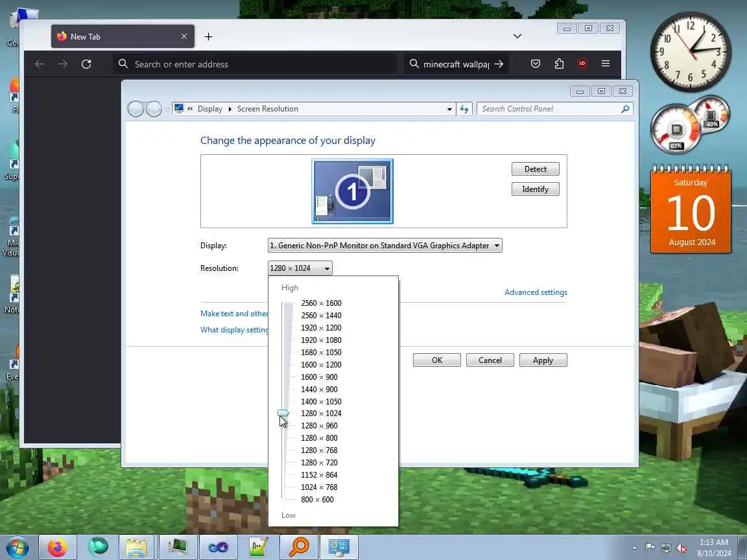This screenshot has height=560, width=747.
Task: Select 1920 × 1080 resolution
Action: pyautogui.click(x=321, y=340)
